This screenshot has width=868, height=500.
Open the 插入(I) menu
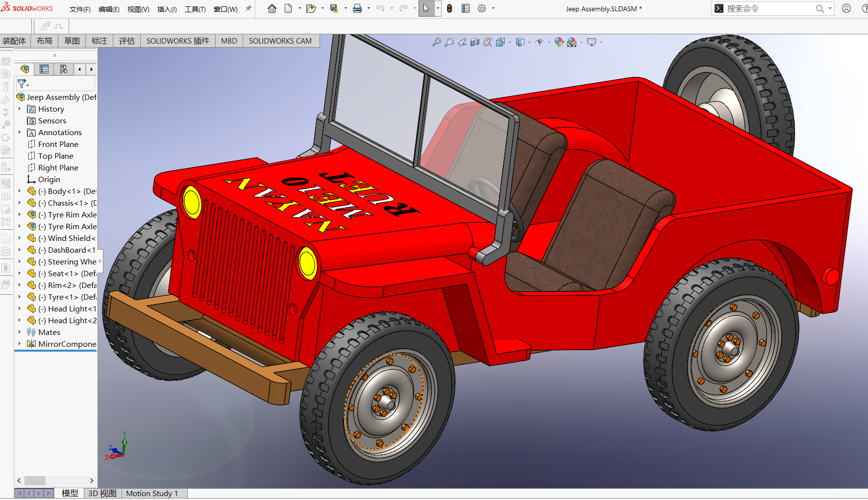tap(167, 9)
